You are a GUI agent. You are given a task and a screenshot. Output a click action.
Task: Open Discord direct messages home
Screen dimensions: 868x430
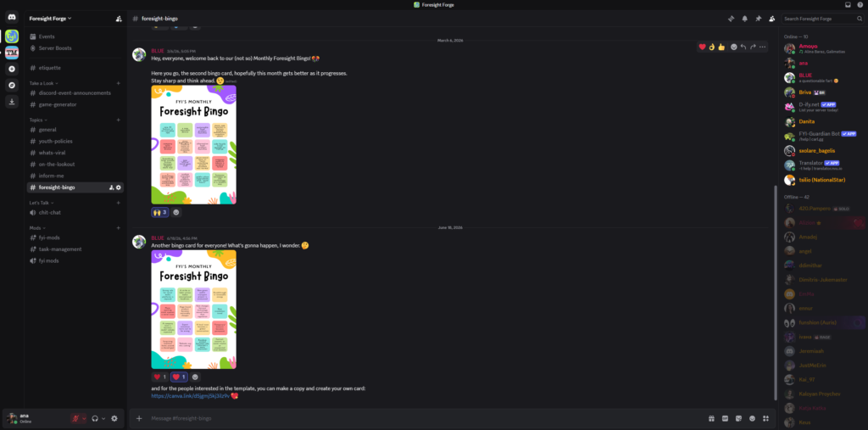pos(12,19)
